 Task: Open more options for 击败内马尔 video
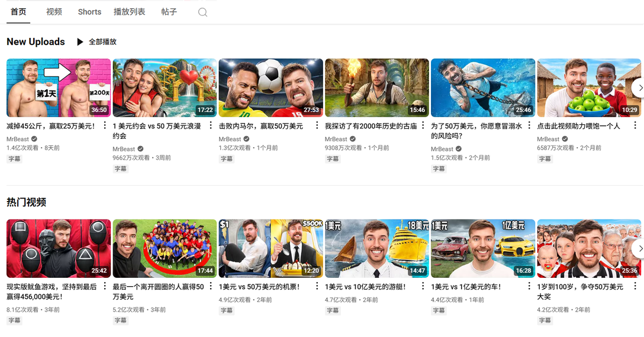[317, 125]
